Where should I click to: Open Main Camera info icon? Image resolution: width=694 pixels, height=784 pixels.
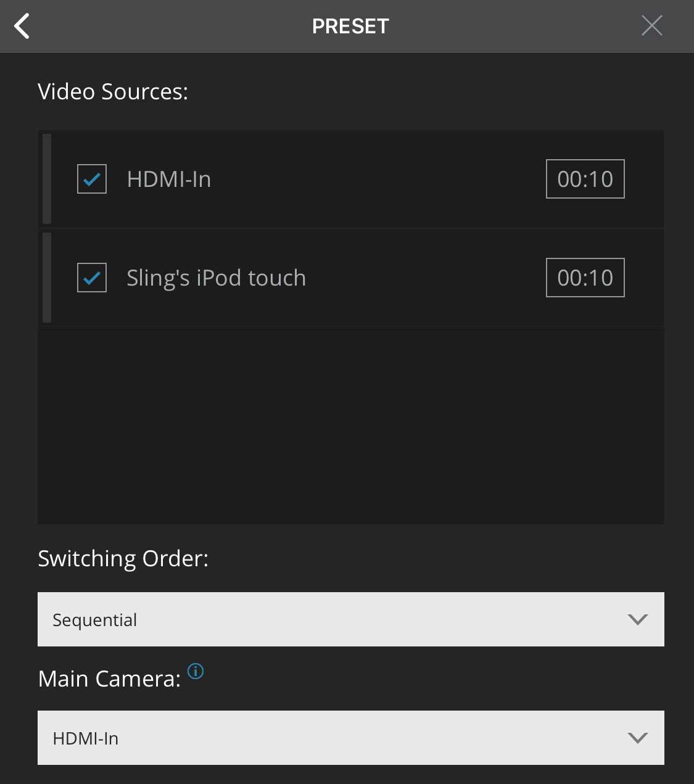pos(196,671)
